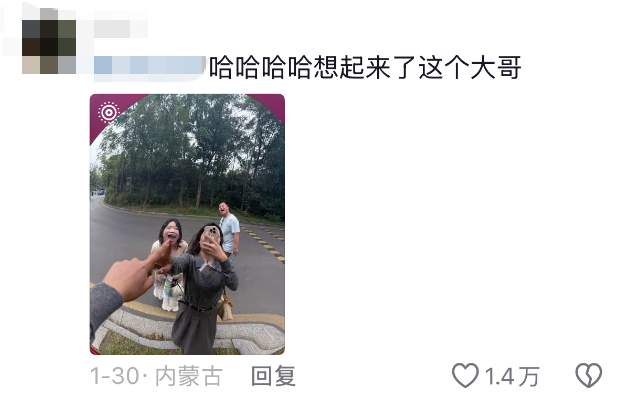Tap the live photo icon on the image

pyautogui.click(x=109, y=113)
